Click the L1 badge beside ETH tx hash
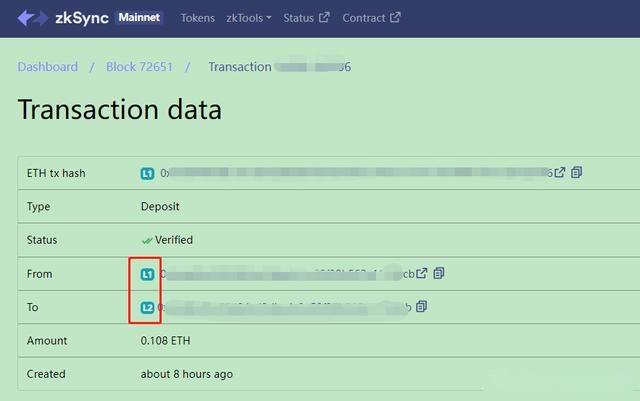The width and height of the screenshot is (640, 401). tap(147, 174)
